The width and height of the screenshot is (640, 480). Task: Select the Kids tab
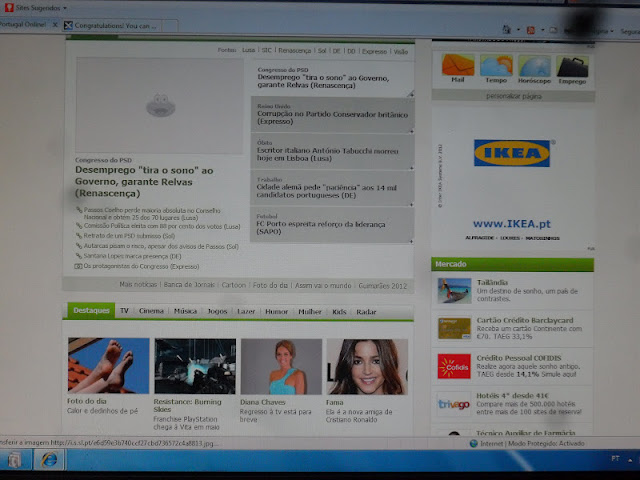tap(339, 312)
